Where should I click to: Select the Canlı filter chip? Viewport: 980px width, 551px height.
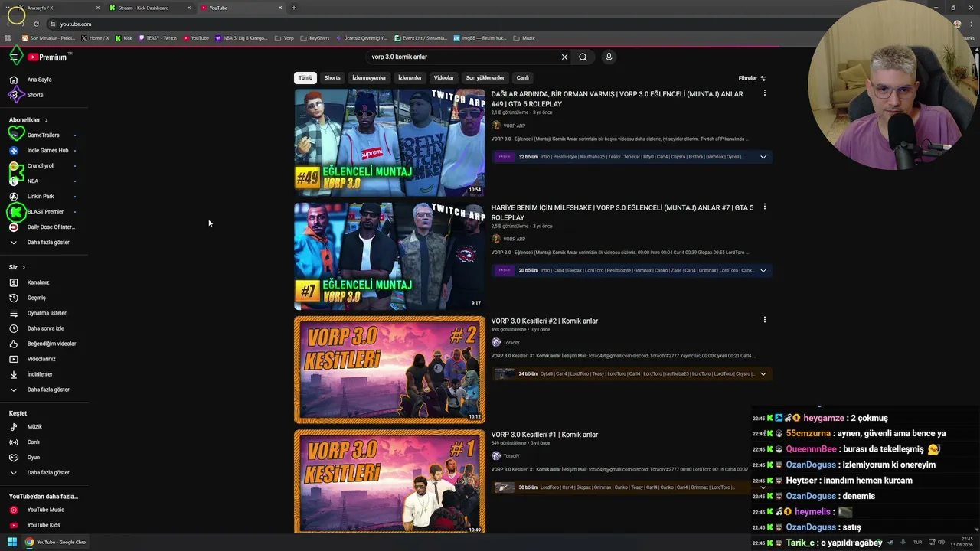(x=523, y=78)
